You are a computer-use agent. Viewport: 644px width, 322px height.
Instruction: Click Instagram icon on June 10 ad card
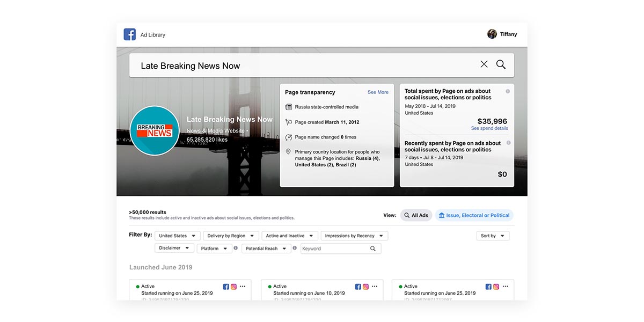(365, 287)
